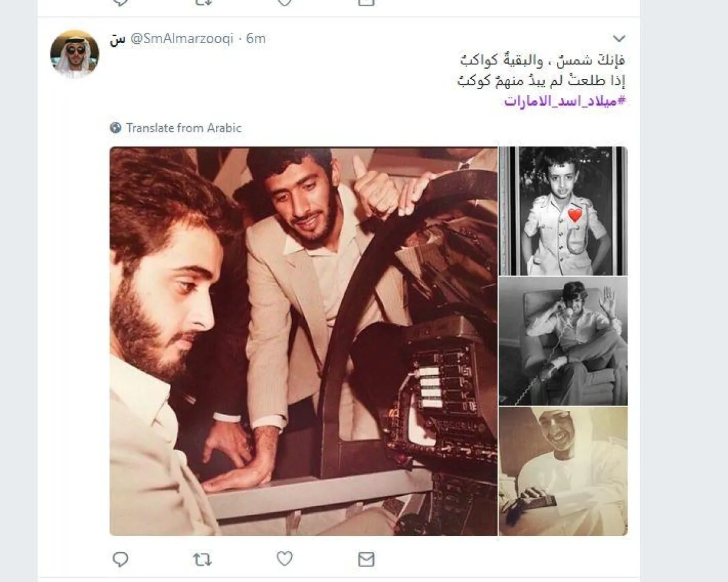Screen dimensions: 728x582
Task: Send tweet via Direct Message envelope
Action: click(x=366, y=560)
